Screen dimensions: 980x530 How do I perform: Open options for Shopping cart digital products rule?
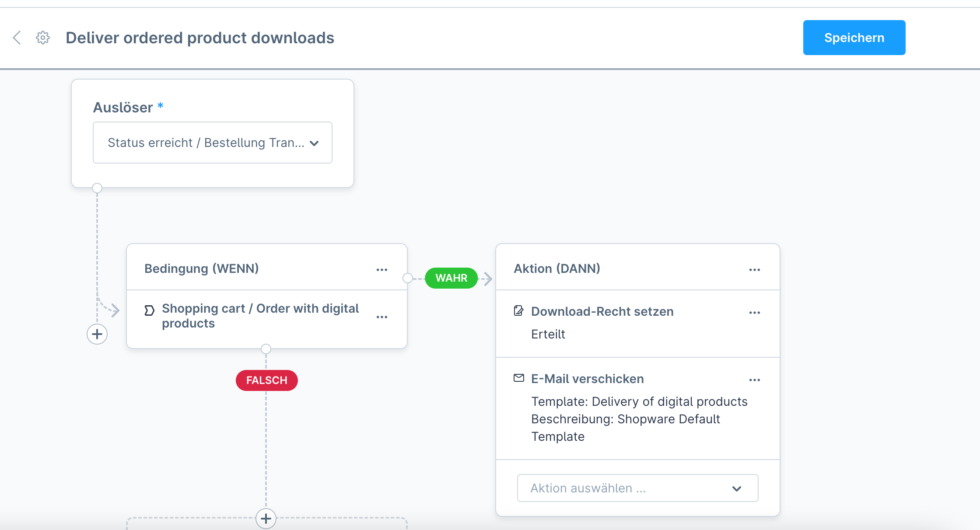pos(382,317)
